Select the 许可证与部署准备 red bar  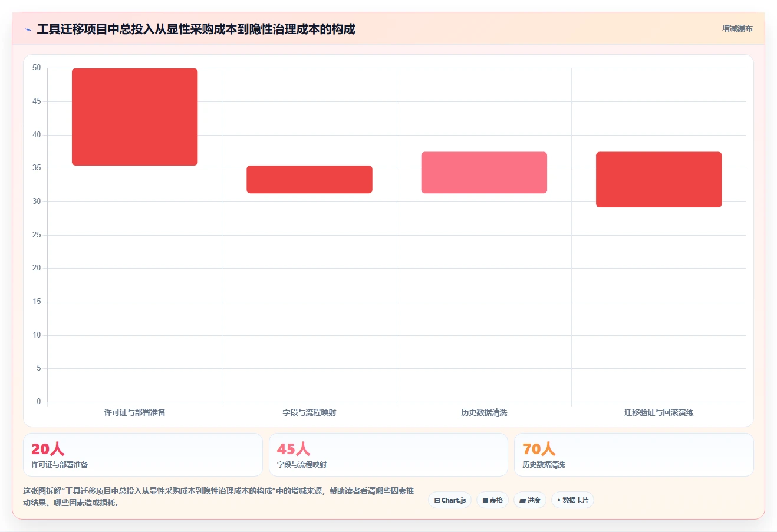[x=135, y=117]
